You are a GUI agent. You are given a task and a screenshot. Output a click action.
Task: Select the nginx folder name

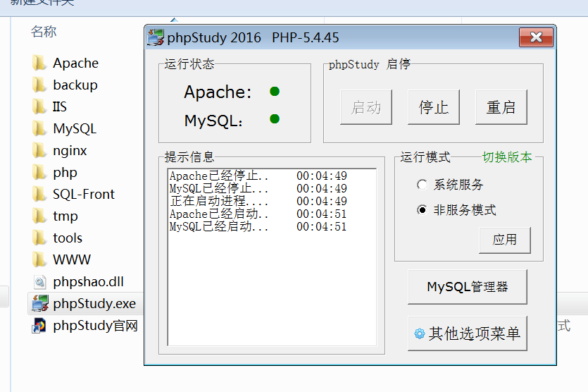pos(70,151)
